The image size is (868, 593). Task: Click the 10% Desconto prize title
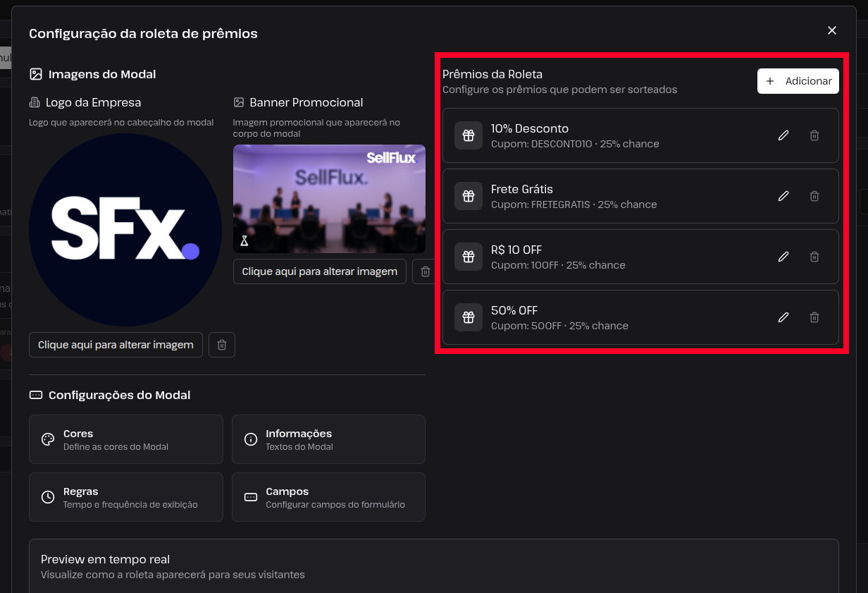click(530, 128)
